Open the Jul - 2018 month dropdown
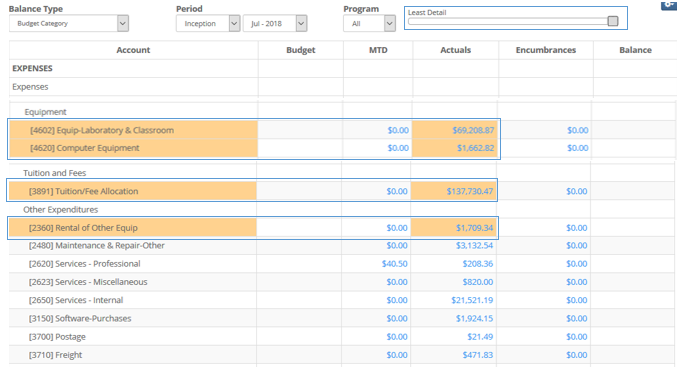Screen dimensions: 683x370 [275, 24]
